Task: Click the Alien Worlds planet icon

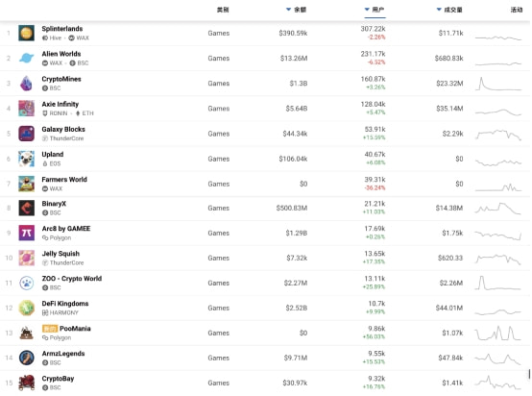Action: coord(26,58)
